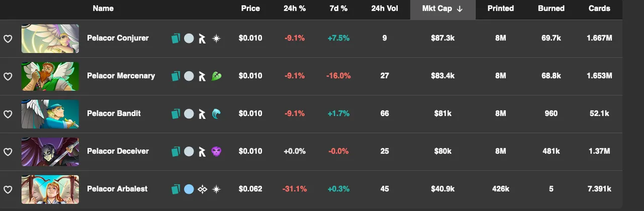Sort the table by Price header

pos(251,9)
